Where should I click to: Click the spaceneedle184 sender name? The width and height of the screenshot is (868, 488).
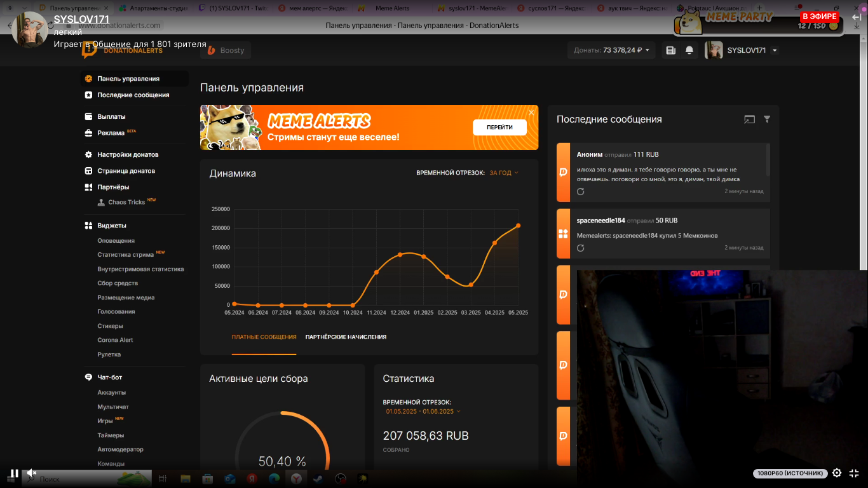600,220
